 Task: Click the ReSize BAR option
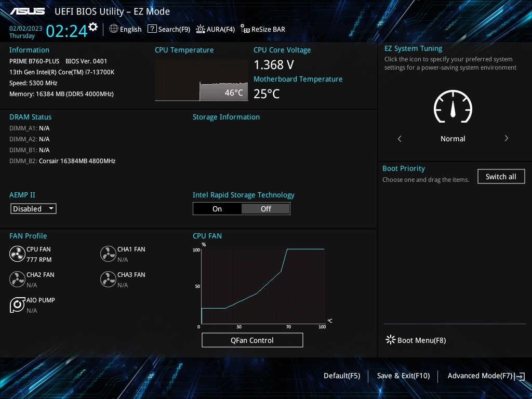[x=262, y=29]
